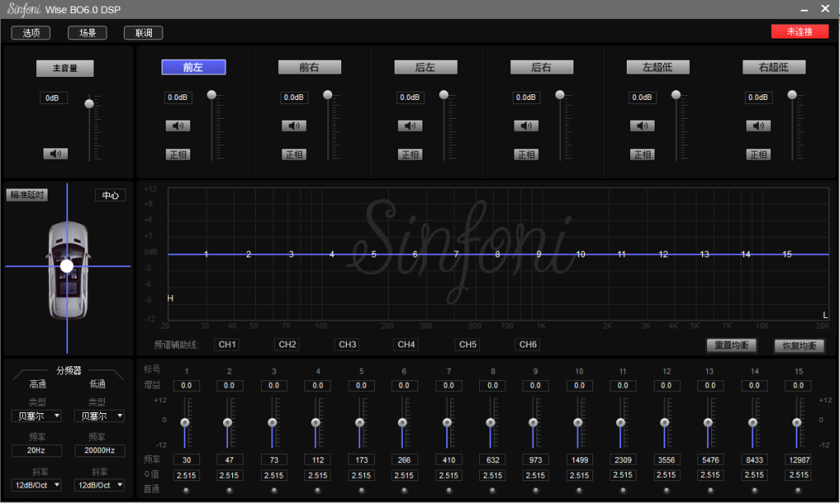Select EQ band 1 point on graph
840x504 pixels.
[206, 254]
